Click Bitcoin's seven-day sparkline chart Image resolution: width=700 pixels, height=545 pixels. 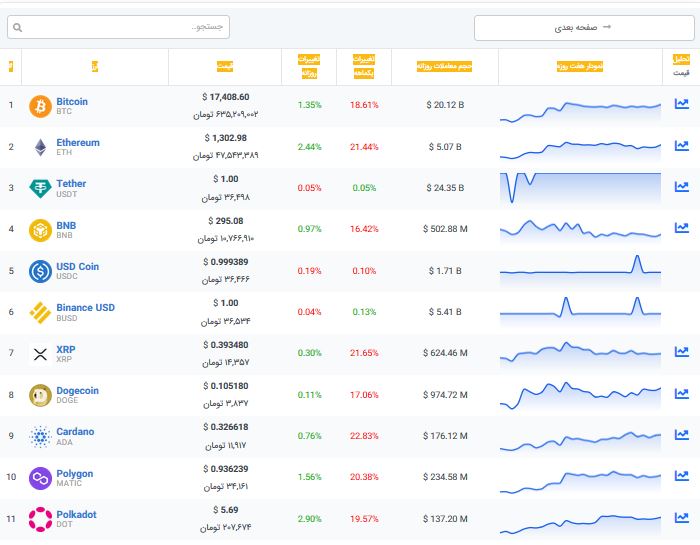(x=580, y=112)
